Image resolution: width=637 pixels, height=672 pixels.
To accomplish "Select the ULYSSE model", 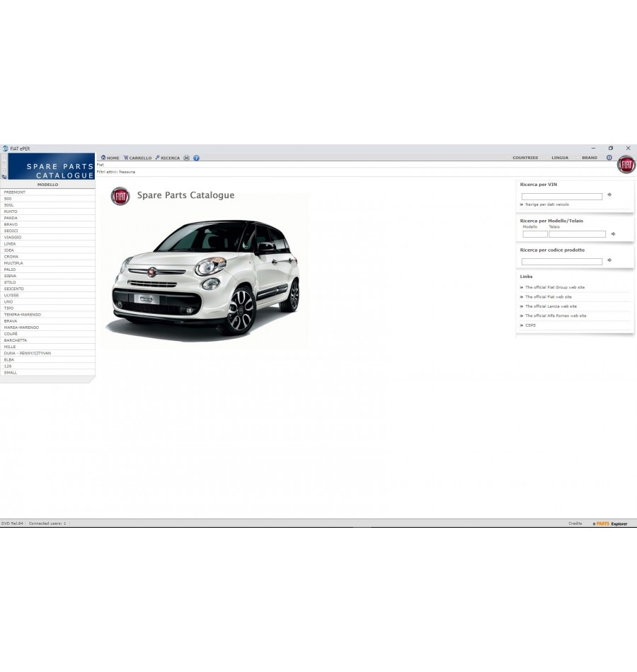I will point(47,295).
